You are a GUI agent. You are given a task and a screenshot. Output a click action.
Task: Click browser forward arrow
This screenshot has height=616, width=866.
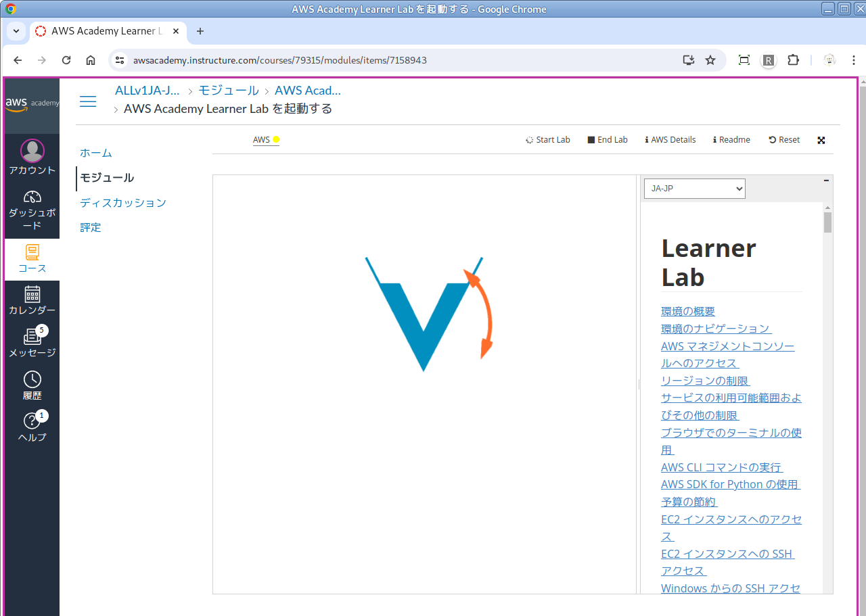click(x=42, y=60)
